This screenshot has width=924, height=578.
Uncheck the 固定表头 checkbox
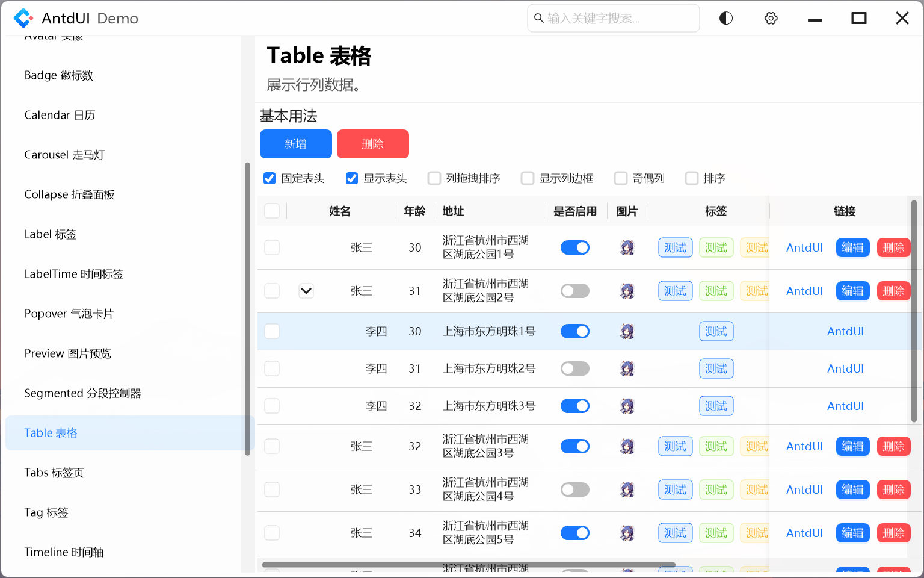point(269,178)
